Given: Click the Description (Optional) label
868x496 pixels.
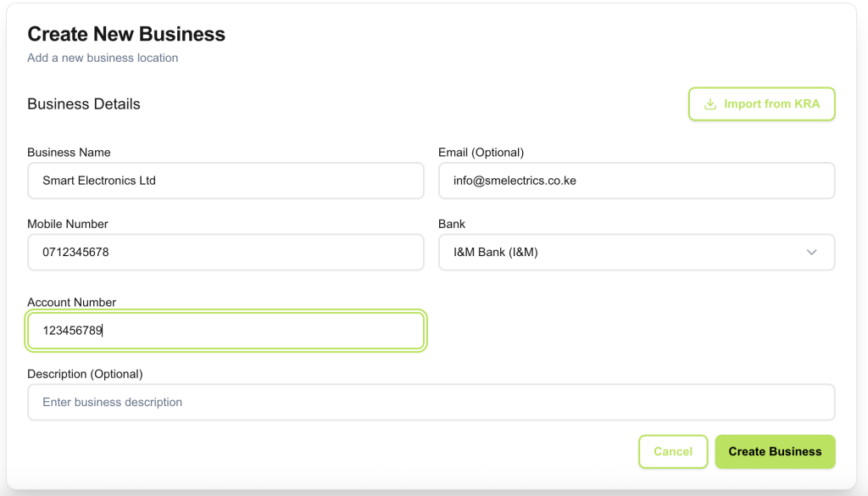Looking at the screenshot, I should (x=86, y=374).
